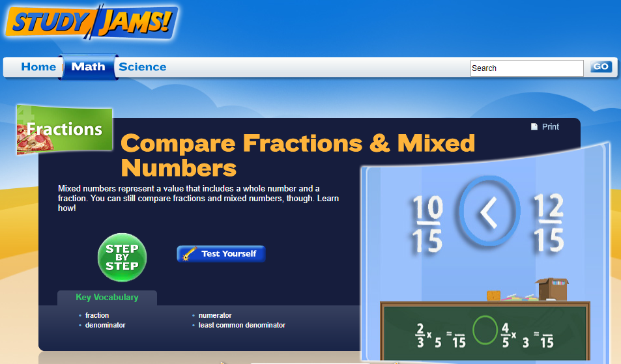The image size is (621, 364).
Task: Select the Key Vocabulary tab
Action: point(107,298)
